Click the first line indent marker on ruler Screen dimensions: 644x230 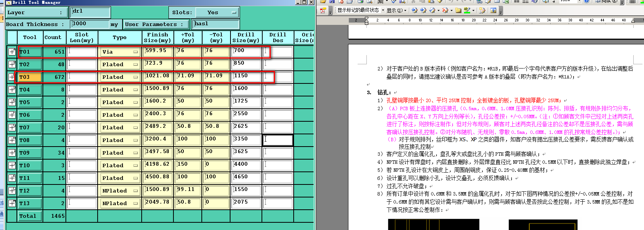(x=366, y=18)
